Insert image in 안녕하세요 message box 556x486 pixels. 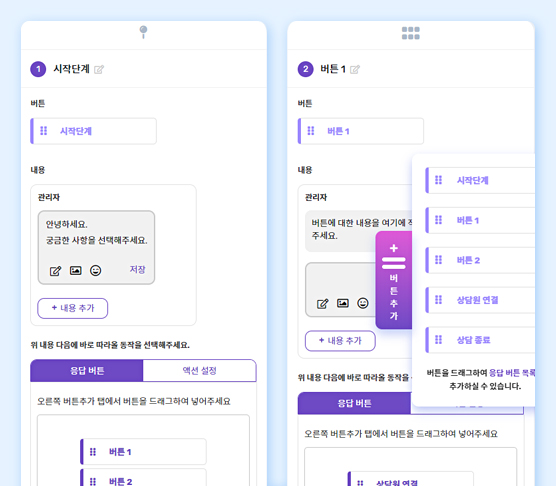(76, 270)
